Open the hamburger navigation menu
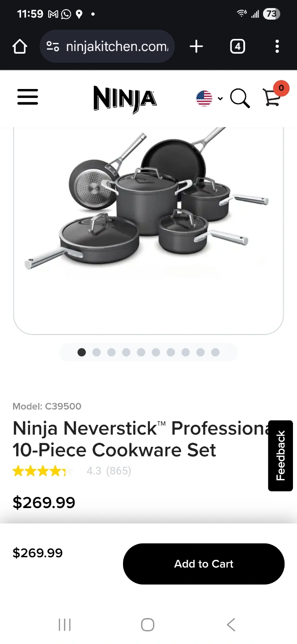 point(28,97)
